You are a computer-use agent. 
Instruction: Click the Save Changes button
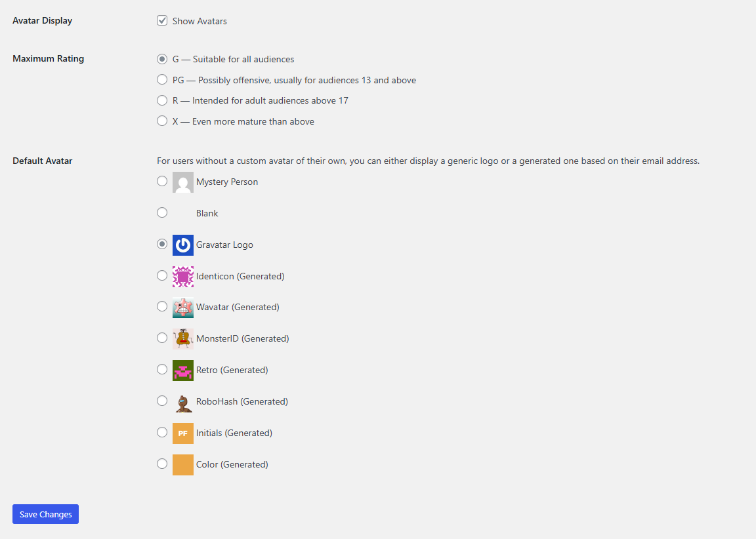click(45, 515)
